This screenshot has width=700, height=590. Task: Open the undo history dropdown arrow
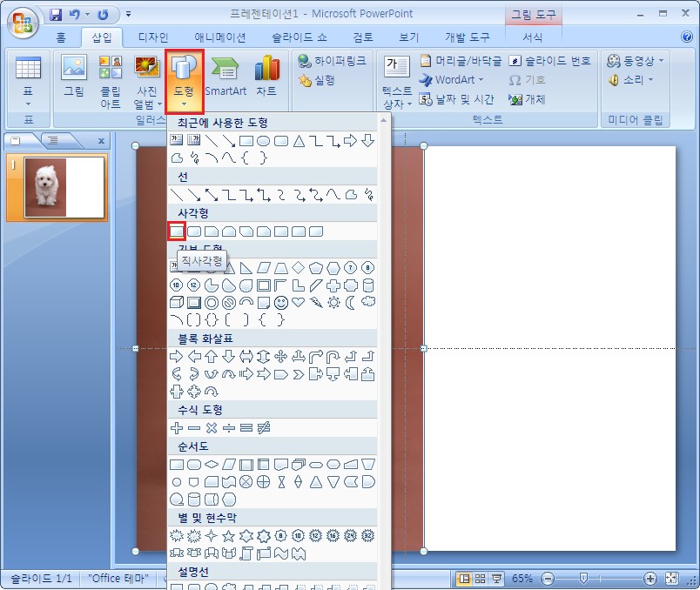pos(87,14)
